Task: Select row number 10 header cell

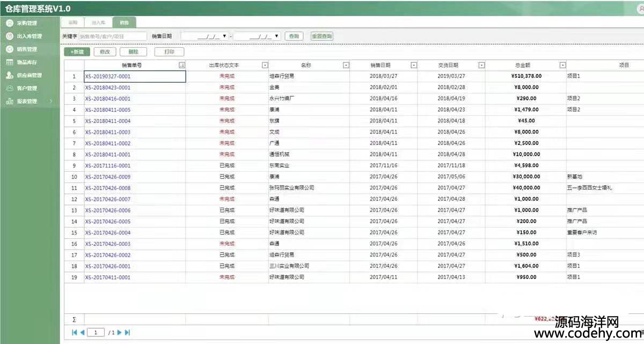Action: point(74,177)
